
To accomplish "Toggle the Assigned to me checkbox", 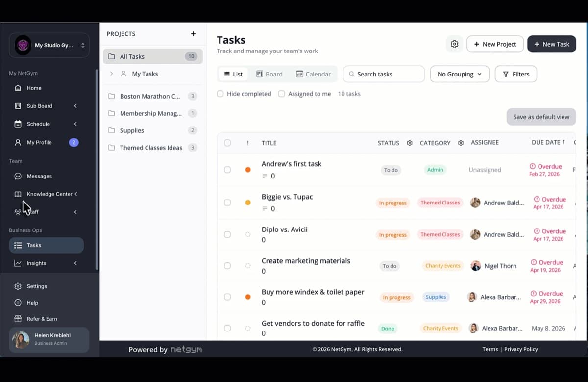I will 282,94.
